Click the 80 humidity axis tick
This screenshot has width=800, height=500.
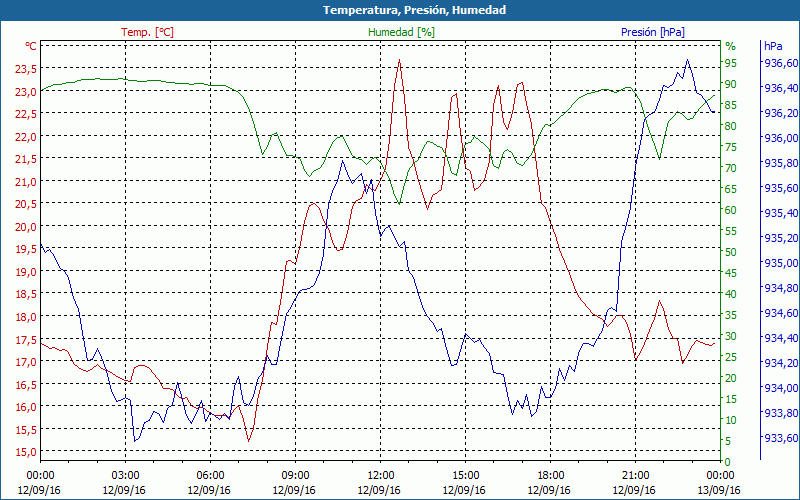[731, 126]
